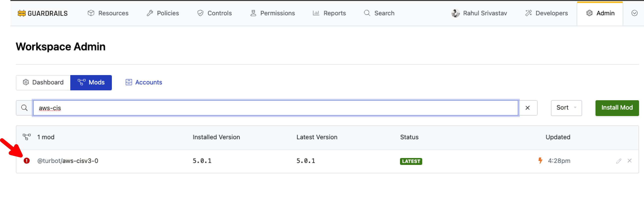The image size is (644, 198).
Task: Click the magnifier icon beside search field
Action: (x=24, y=108)
